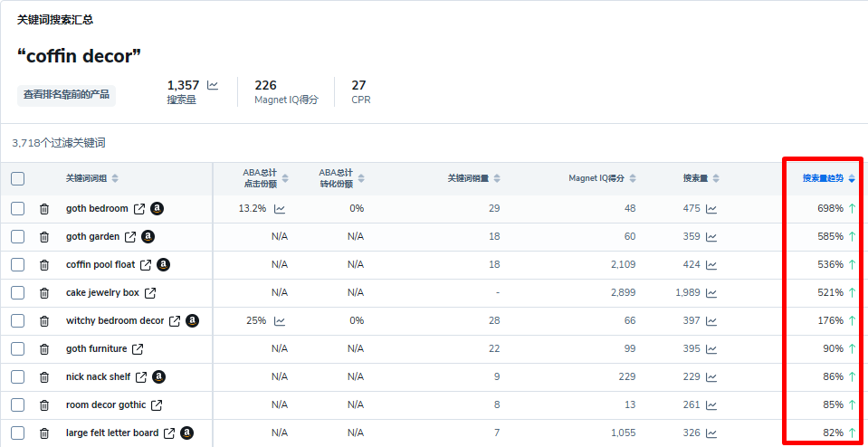View search volume trend chart beside 1,357
Viewport: 868px width, 447px height.
pyautogui.click(x=213, y=86)
